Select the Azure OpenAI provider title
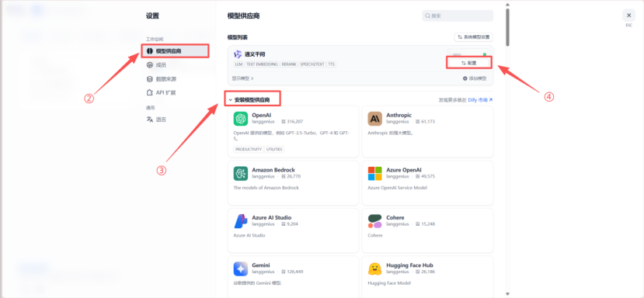This screenshot has width=644, height=298. [x=404, y=170]
